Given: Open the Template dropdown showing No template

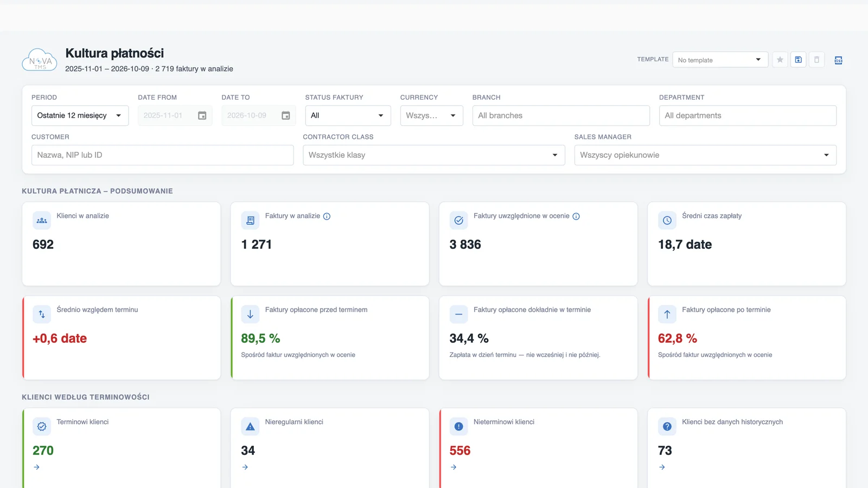Looking at the screenshot, I should click(x=720, y=60).
